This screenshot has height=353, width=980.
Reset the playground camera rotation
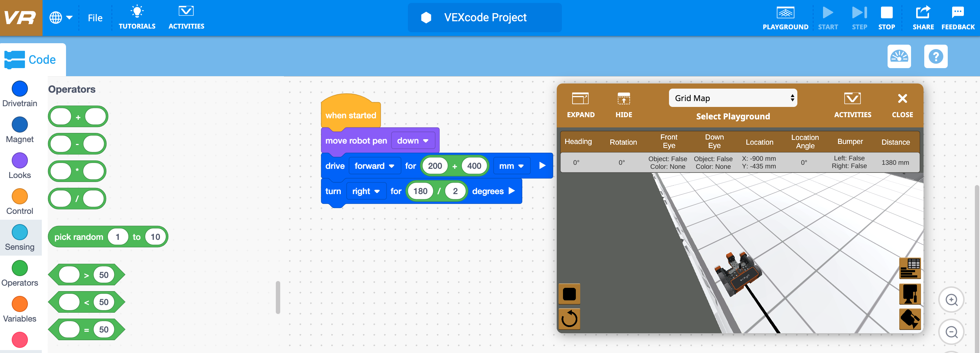(x=569, y=319)
